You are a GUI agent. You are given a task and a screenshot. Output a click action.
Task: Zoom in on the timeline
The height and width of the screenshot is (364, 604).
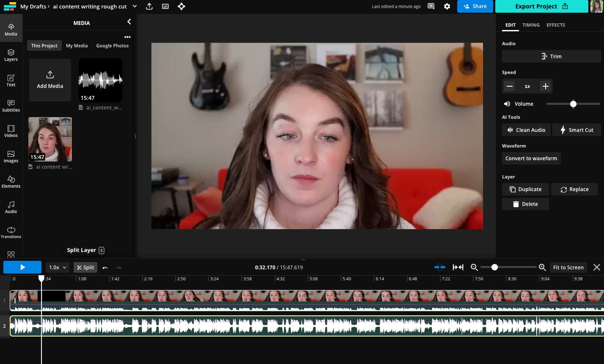pyautogui.click(x=542, y=267)
